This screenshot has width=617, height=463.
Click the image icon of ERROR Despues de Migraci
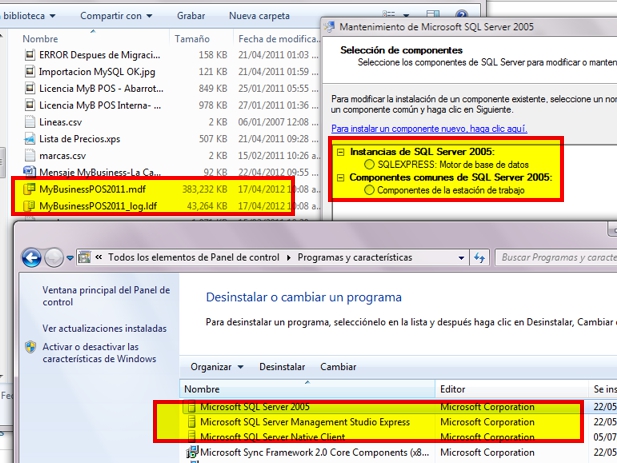(30, 55)
